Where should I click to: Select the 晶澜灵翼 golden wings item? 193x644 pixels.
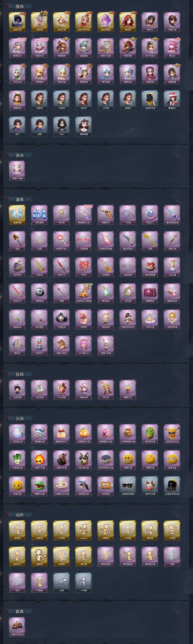(17, 215)
